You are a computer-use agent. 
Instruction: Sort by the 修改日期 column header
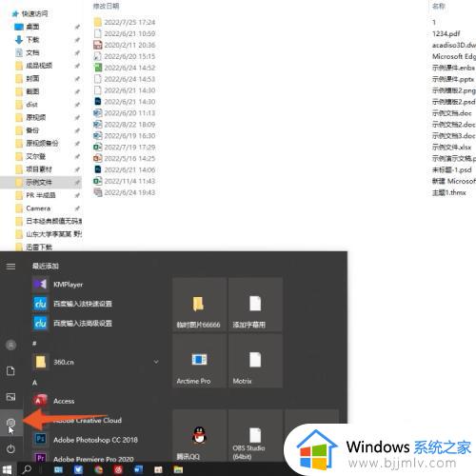106,6
